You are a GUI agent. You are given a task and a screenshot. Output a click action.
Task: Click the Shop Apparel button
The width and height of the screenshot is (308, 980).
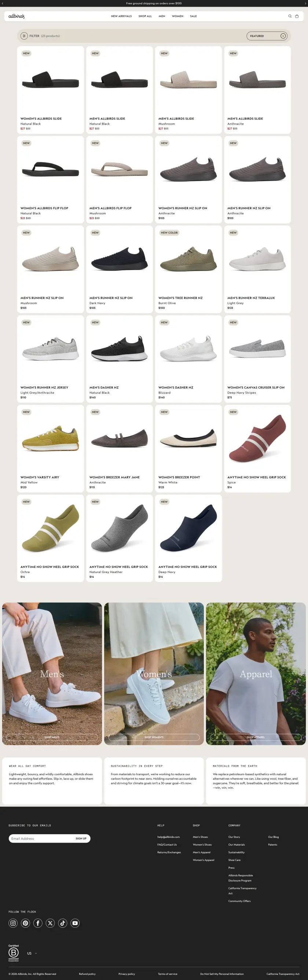tap(256, 737)
